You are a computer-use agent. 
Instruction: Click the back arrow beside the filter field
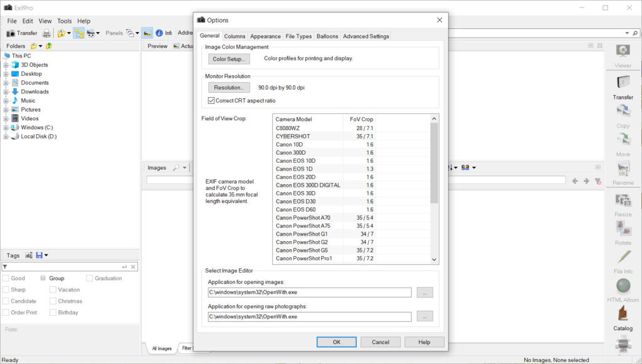point(575,181)
